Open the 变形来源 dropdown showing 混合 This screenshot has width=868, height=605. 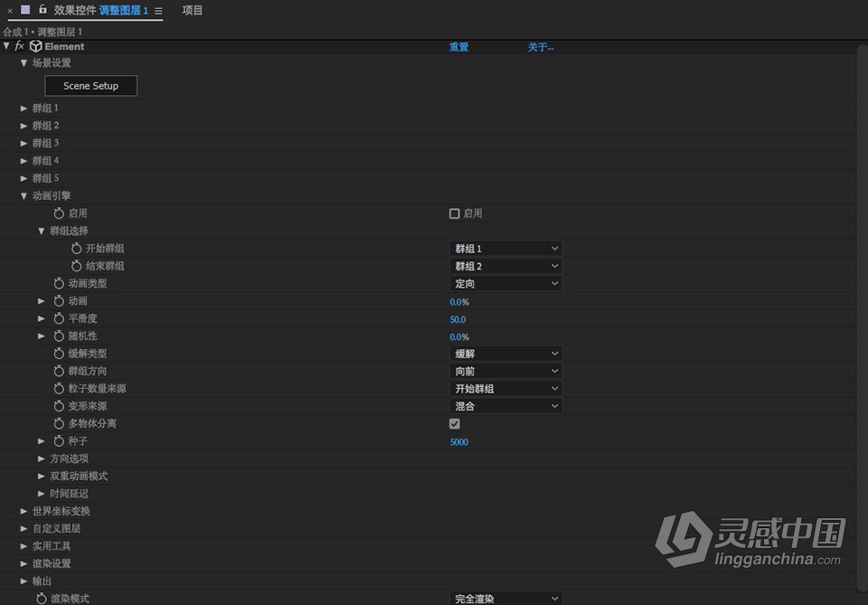tap(506, 406)
